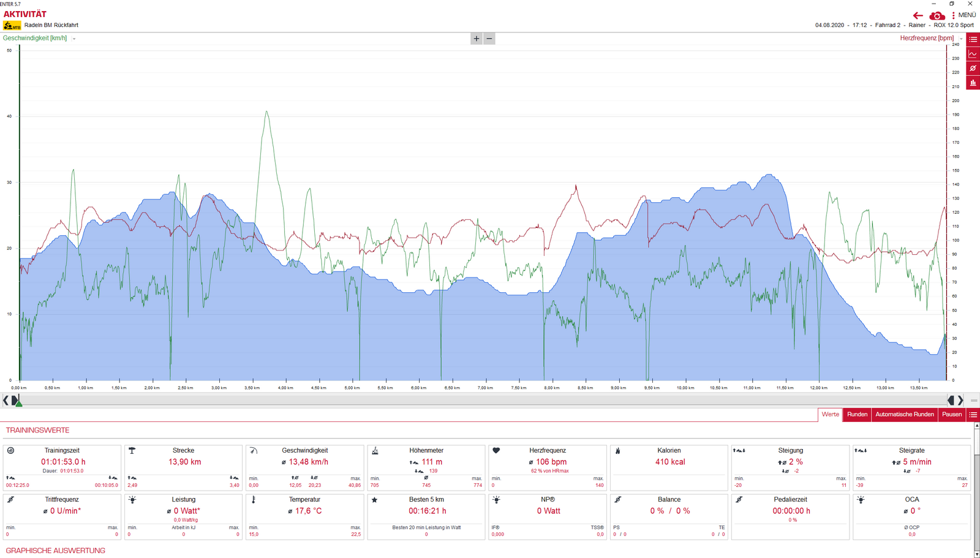Click the green start marker on range slider
Viewport: 980px width, 558px height.
pyautogui.click(x=18, y=402)
